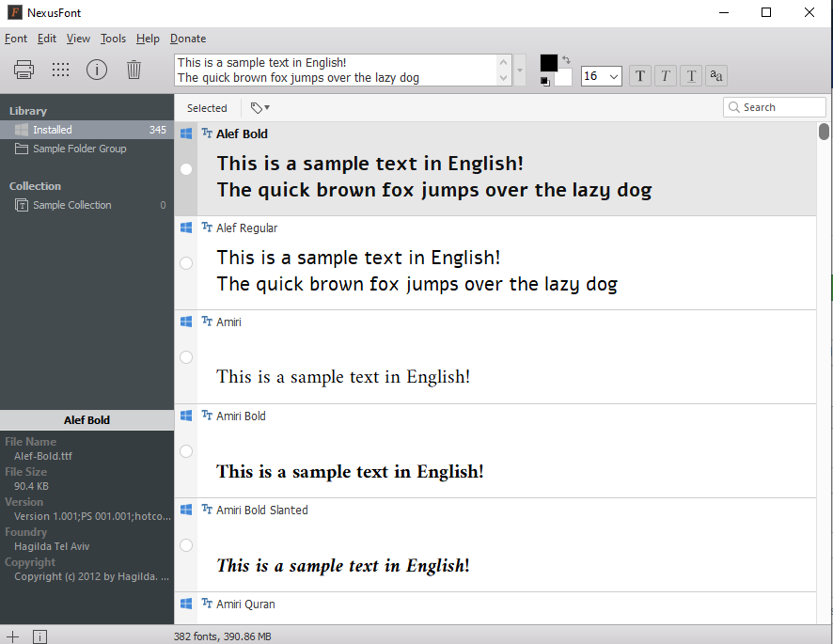Open the Tools menu

[113, 39]
